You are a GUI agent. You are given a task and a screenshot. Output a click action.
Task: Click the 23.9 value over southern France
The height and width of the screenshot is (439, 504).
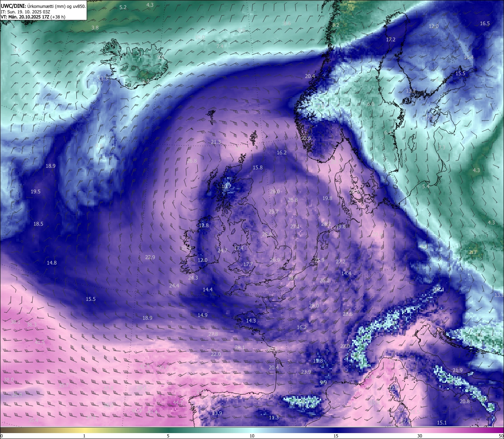click(306, 372)
